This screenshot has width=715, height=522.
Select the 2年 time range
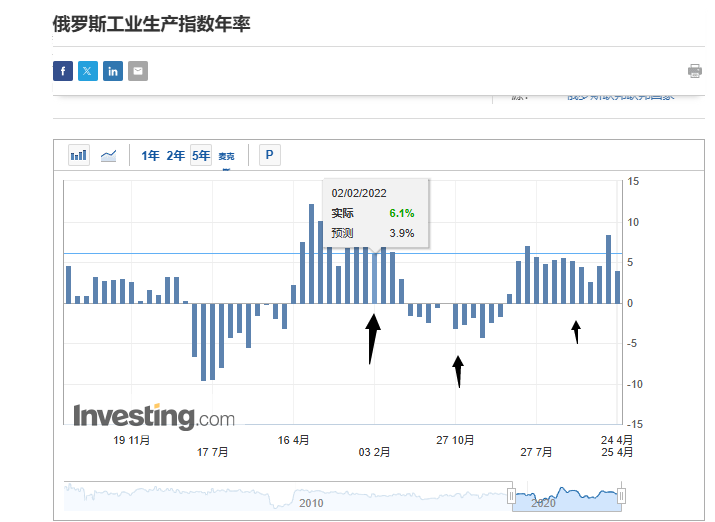tap(175, 155)
